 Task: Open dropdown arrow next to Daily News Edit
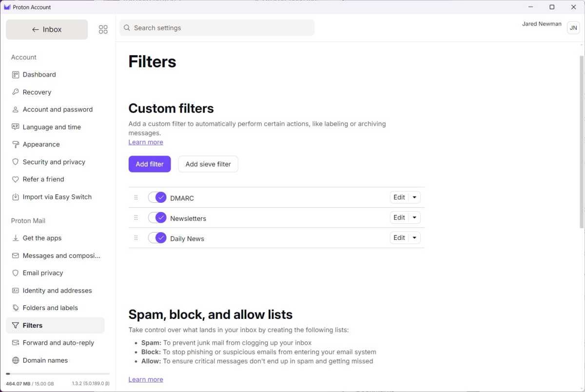414,238
